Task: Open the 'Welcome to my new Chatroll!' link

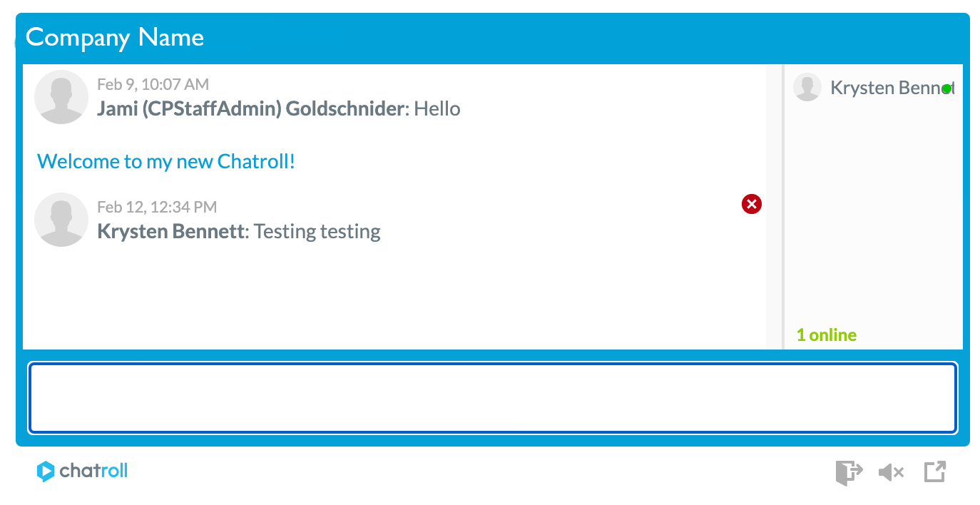Action: (166, 161)
